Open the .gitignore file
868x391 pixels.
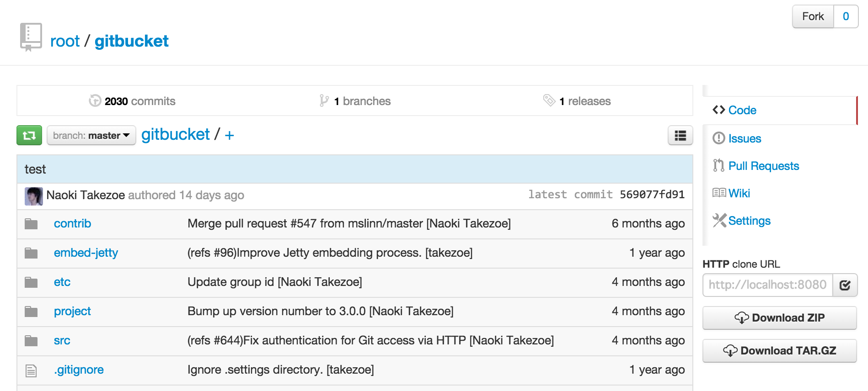click(79, 370)
